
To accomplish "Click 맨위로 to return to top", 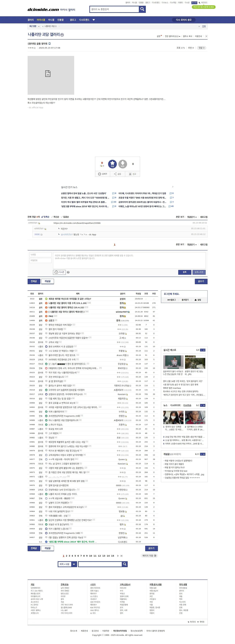I will point(201,622).
